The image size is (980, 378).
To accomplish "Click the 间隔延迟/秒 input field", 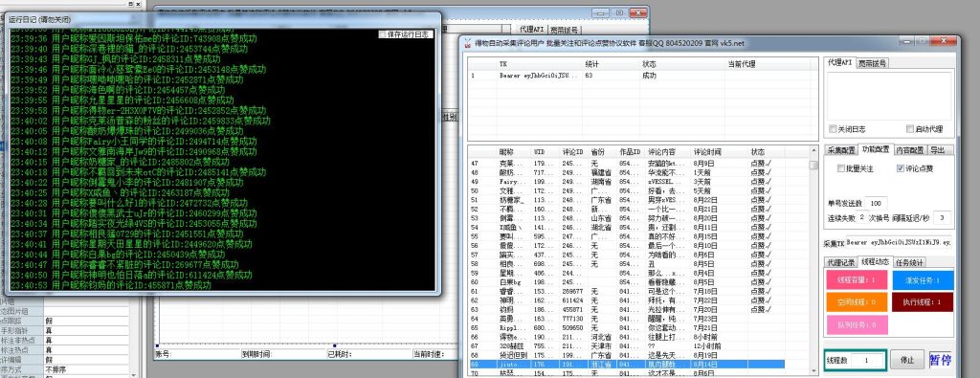I will 943,217.
